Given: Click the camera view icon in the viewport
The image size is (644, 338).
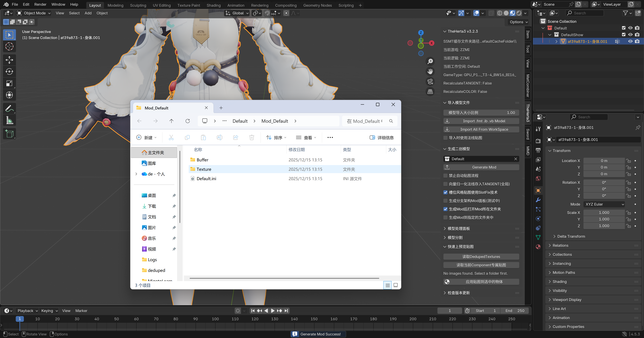Looking at the screenshot, I should pos(430,82).
